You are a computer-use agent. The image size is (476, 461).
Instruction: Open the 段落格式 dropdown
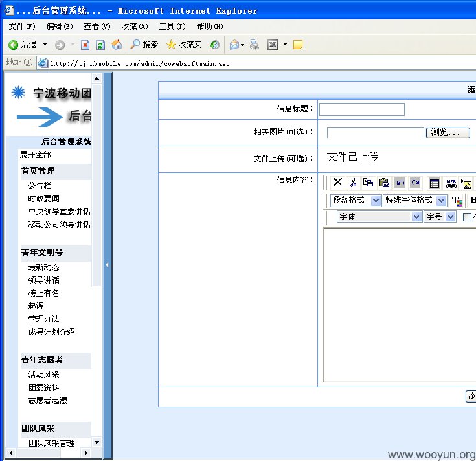coord(356,200)
